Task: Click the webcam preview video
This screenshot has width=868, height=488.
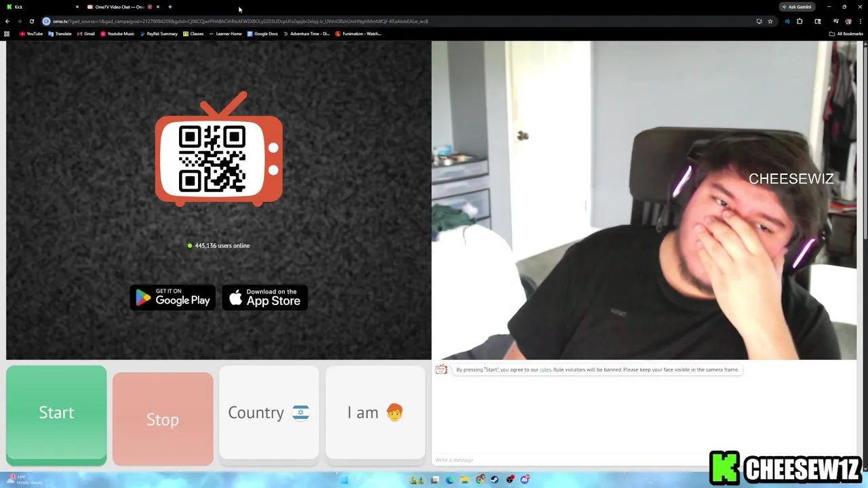Action: click(x=644, y=200)
